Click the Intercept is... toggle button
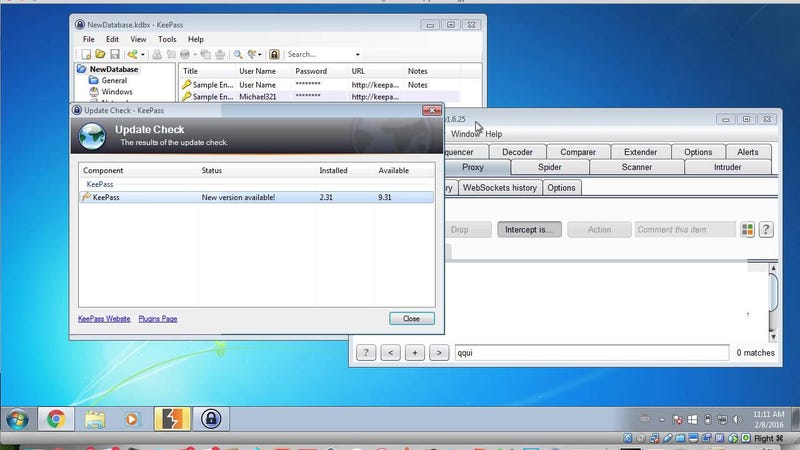 tap(529, 230)
